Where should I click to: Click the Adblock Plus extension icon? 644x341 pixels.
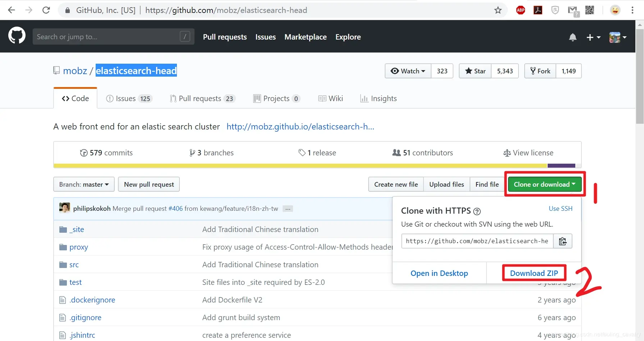pyautogui.click(x=520, y=10)
